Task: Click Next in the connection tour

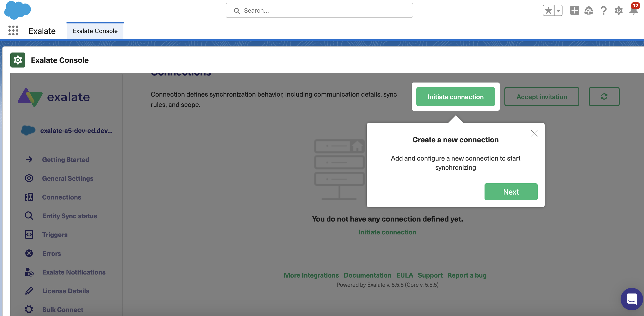Action: click(511, 192)
